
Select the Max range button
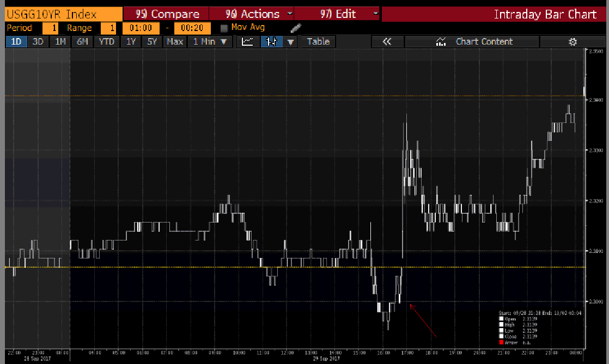click(175, 41)
